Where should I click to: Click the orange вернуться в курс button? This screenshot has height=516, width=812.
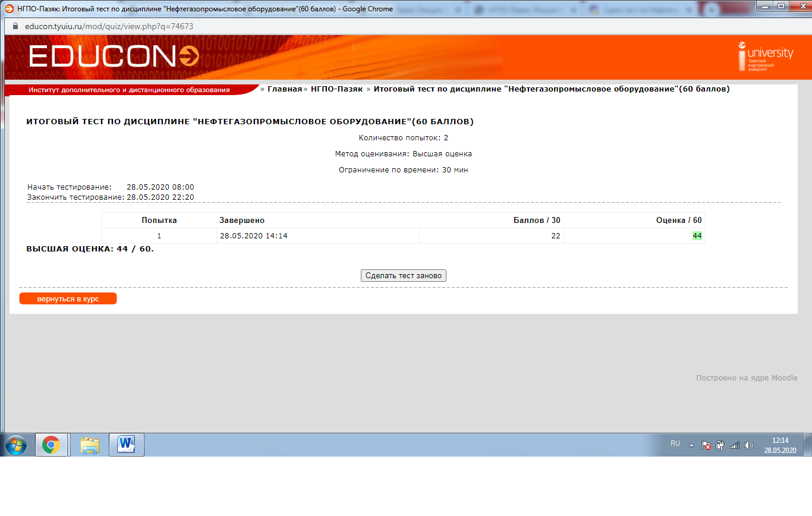click(68, 299)
